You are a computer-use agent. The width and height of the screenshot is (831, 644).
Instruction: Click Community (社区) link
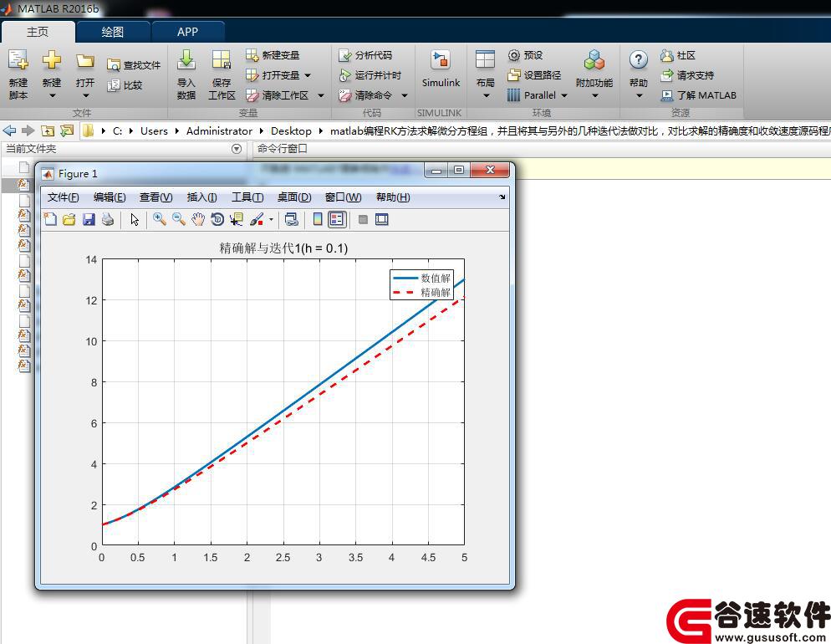[x=678, y=54]
